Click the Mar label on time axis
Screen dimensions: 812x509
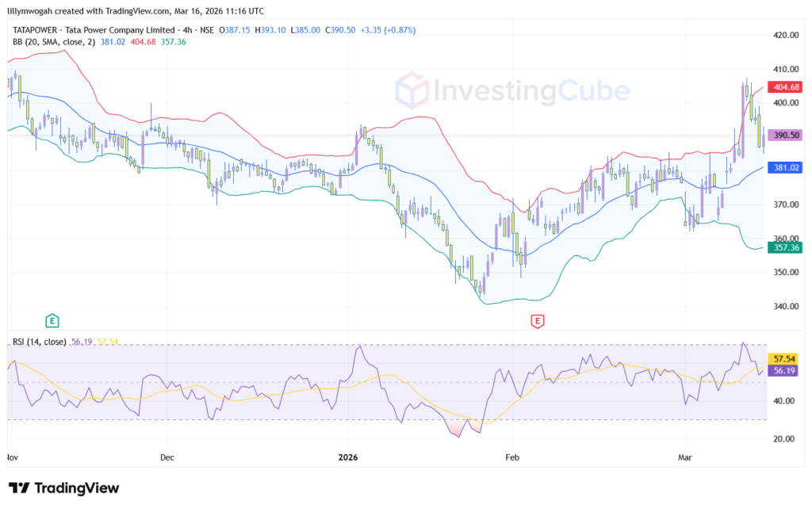coord(685,457)
